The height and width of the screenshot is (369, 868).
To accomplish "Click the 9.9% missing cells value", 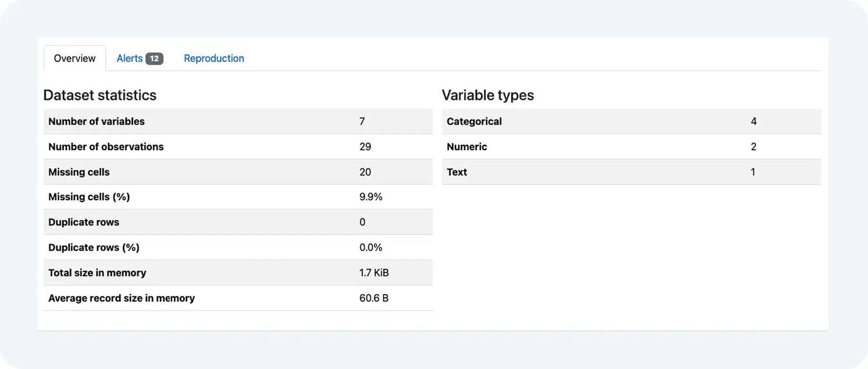I will (371, 197).
